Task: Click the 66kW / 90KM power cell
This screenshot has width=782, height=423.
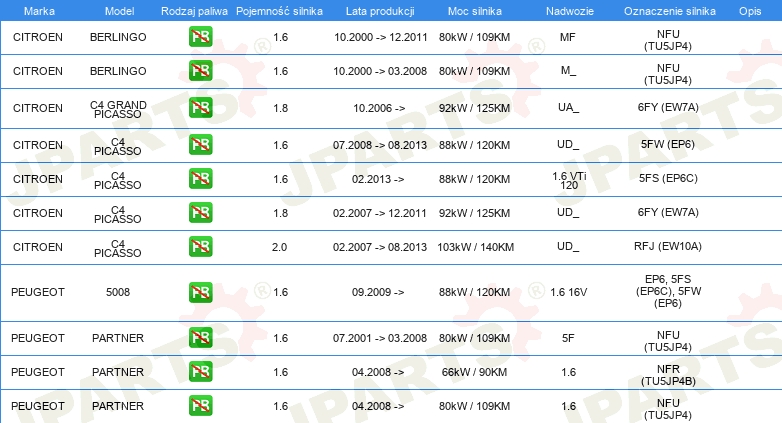Action: [x=474, y=372]
